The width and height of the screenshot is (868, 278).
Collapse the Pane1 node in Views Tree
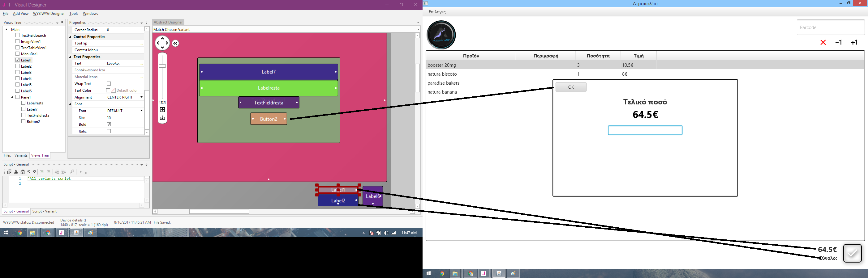(12, 97)
